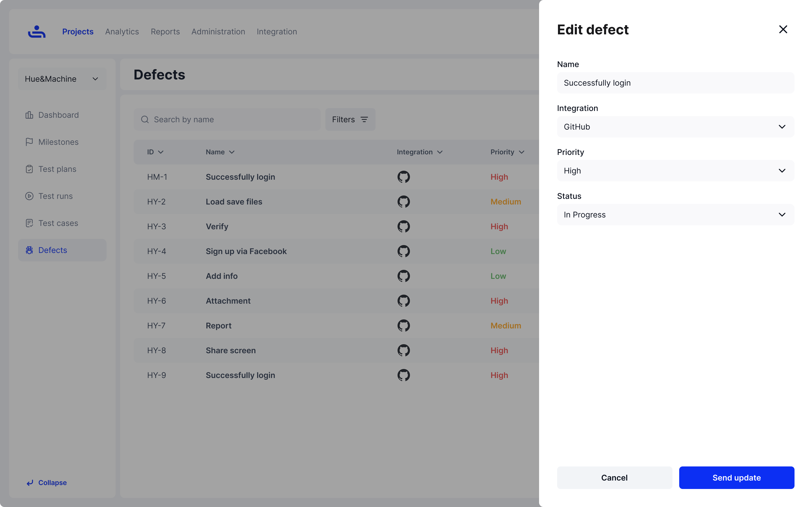Image resolution: width=812 pixels, height=507 pixels.
Task: Click the search magnifier icon
Action: (145, 119)
